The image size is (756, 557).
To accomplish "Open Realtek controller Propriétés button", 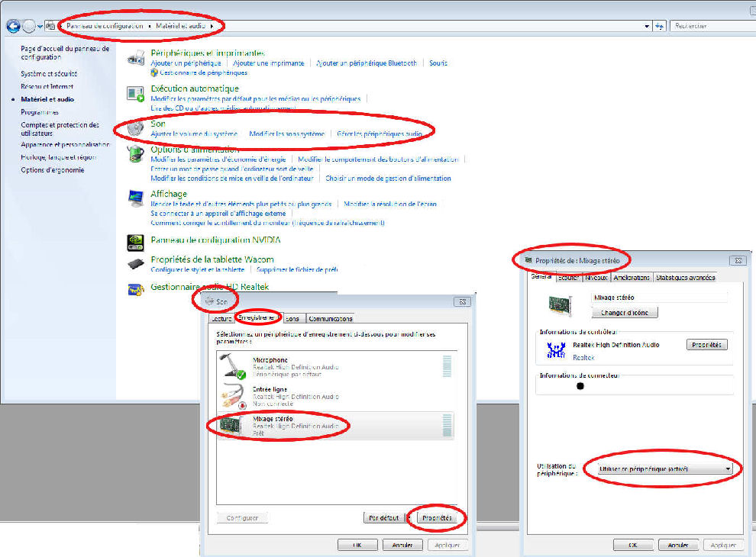I will tap(706, 345).
